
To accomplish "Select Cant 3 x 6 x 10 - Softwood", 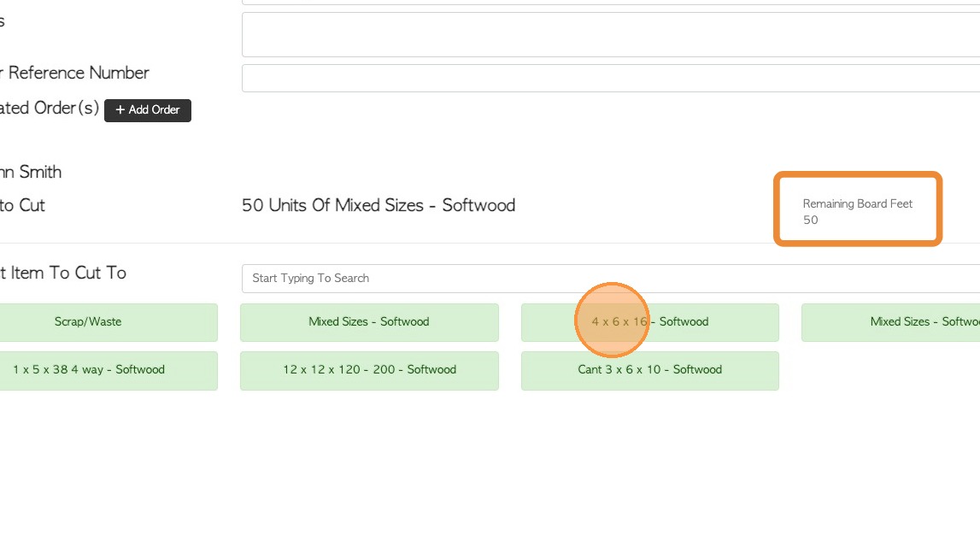I will point(650,370).
